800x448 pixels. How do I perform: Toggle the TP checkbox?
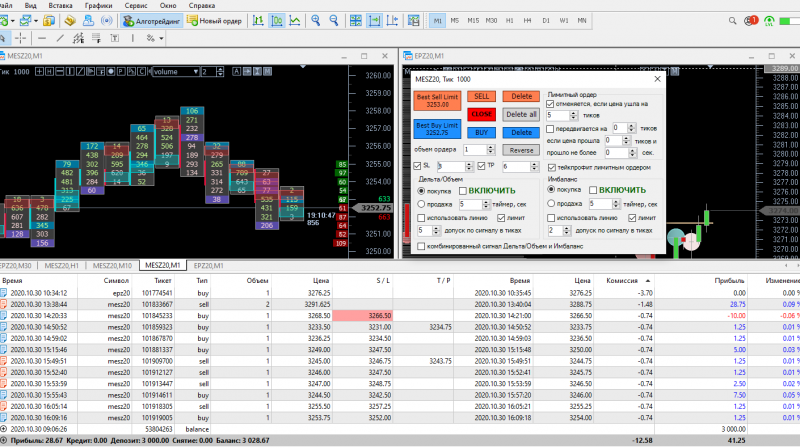tap(481, 166)
